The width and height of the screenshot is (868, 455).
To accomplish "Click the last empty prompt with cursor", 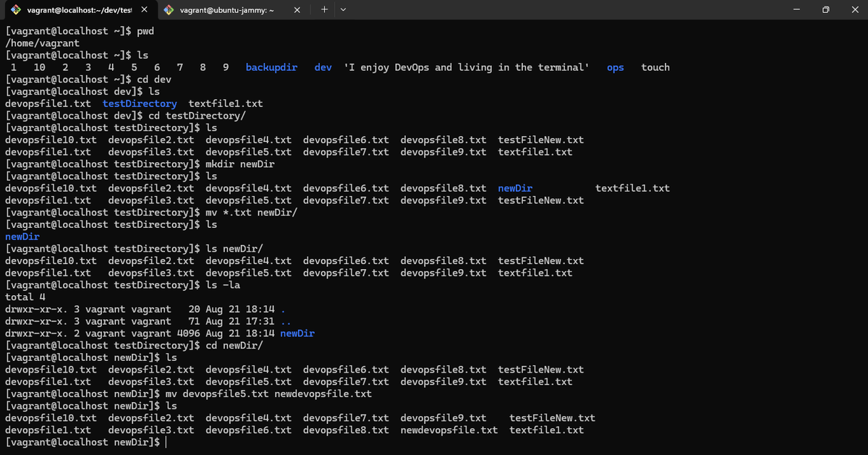I will pyautogui.click(x=85, y=442).
